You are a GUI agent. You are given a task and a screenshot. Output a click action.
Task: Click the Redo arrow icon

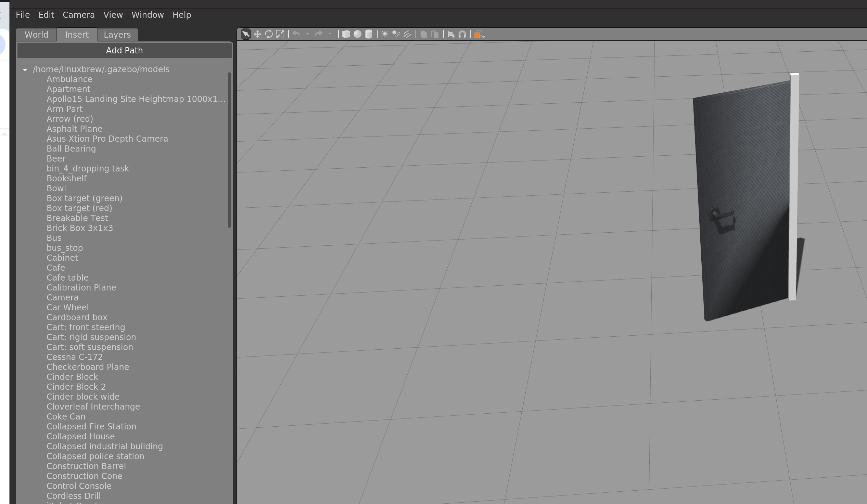(x=319, y=34)
